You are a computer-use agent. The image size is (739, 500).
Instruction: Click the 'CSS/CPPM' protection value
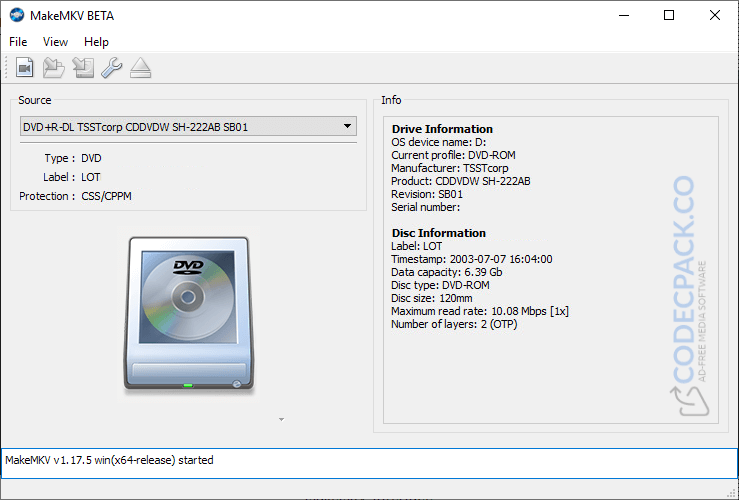pos(107,196)
